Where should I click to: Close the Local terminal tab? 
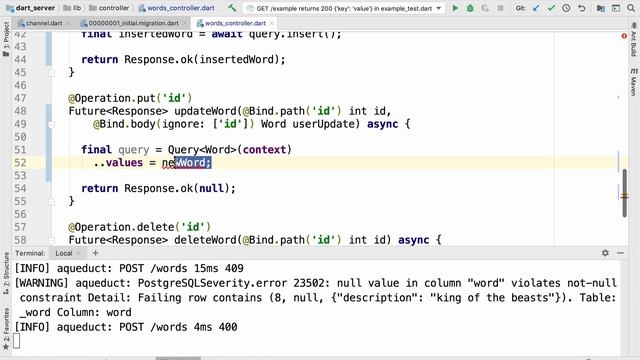coord(79,253)
